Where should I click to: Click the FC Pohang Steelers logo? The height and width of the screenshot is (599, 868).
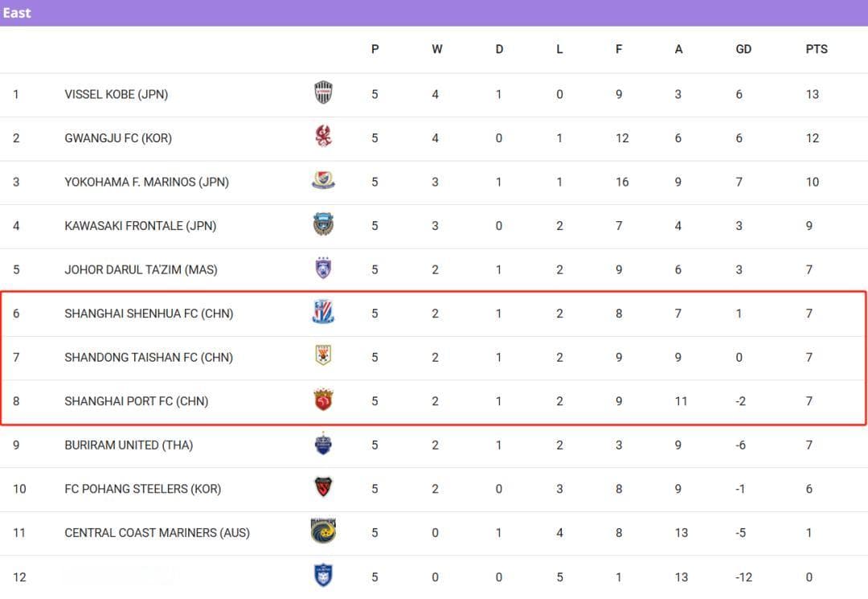click(x=323, y=487)
